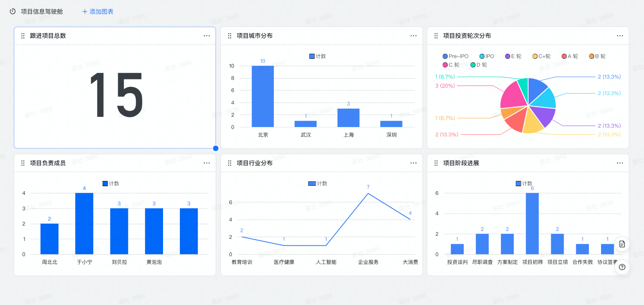Click the resize handle of 跟进项目总数 card
644x305 pixels.
point(216,148)
